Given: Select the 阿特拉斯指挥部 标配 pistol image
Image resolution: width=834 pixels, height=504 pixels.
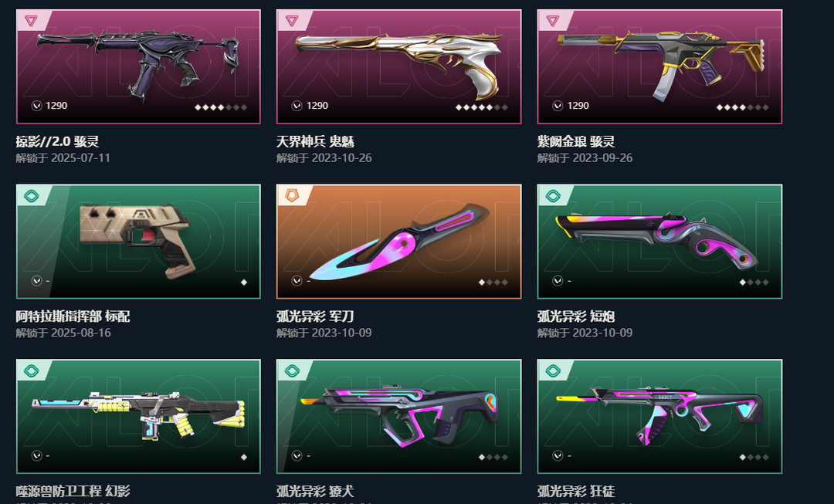Looking at the screenshot, I should click(137, 239).
